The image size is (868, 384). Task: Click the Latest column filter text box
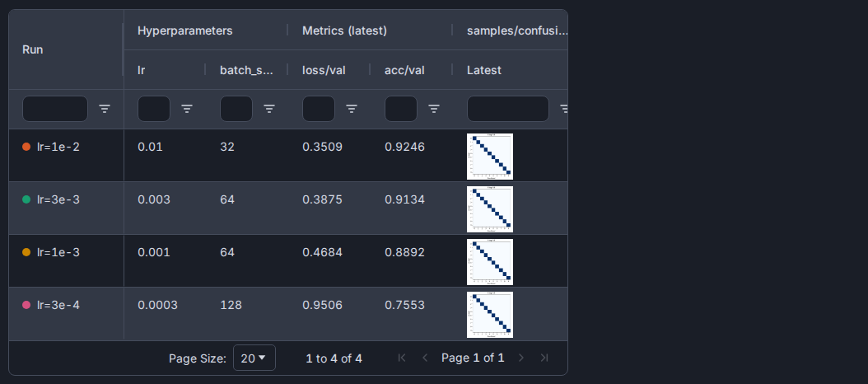click(508, 109)
